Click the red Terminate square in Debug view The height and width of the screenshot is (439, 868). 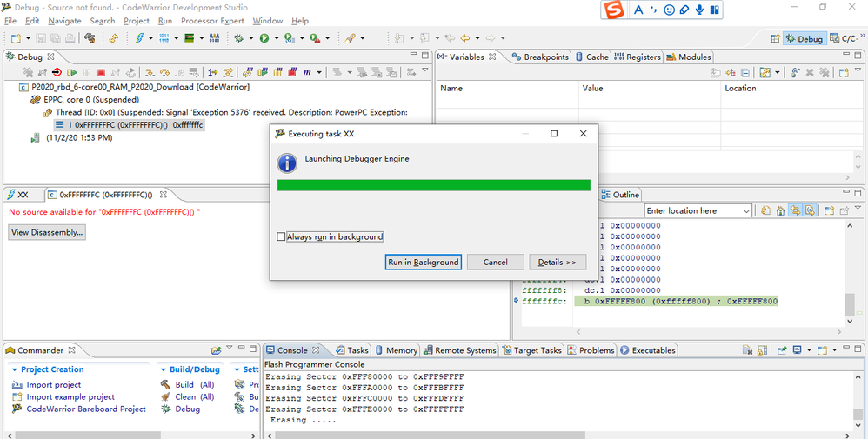(101, 72)
